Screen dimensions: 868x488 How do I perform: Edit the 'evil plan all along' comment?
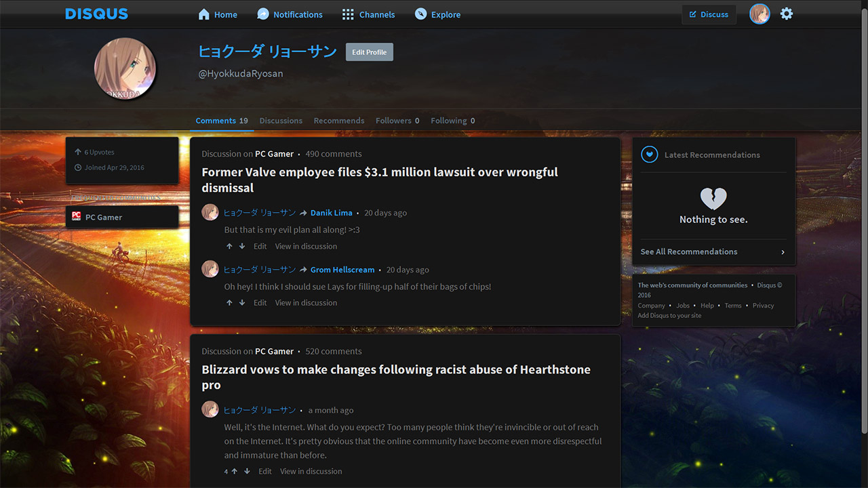260,246
